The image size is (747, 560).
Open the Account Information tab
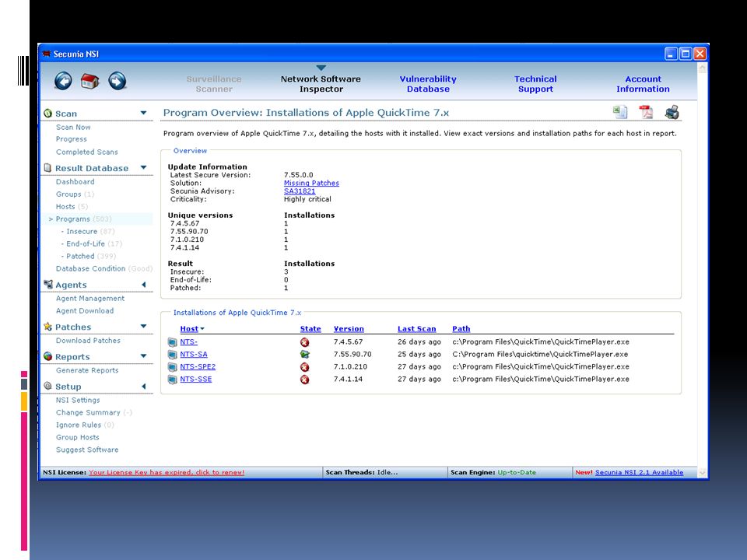643,84
